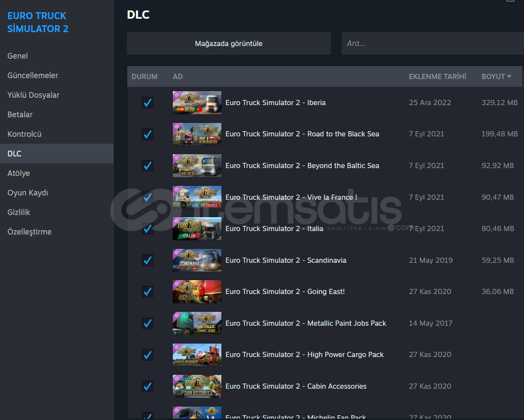Disable the Vive la France DLC checkbox

click(148, 197)
